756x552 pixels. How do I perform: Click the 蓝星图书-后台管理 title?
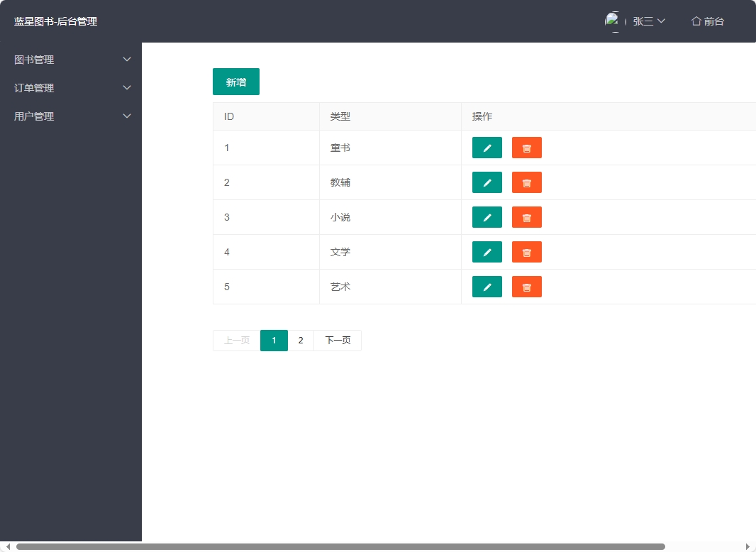click(55, 21)
